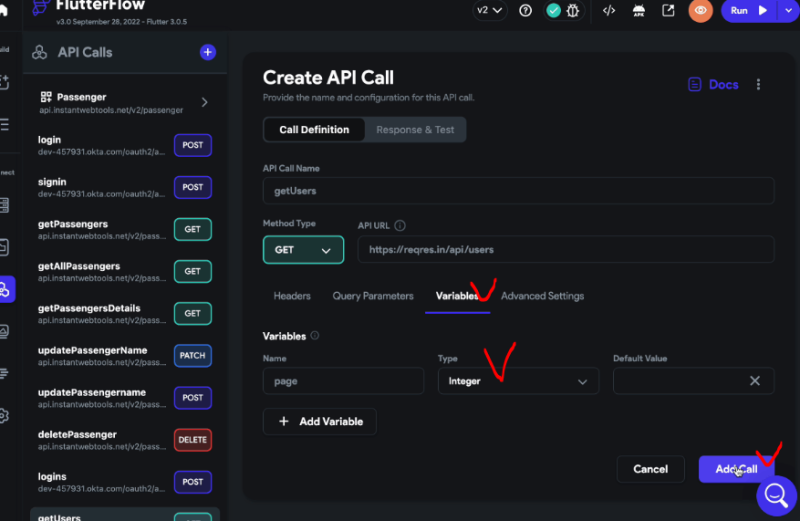Select the Variables tab

[x=457, y=296]
